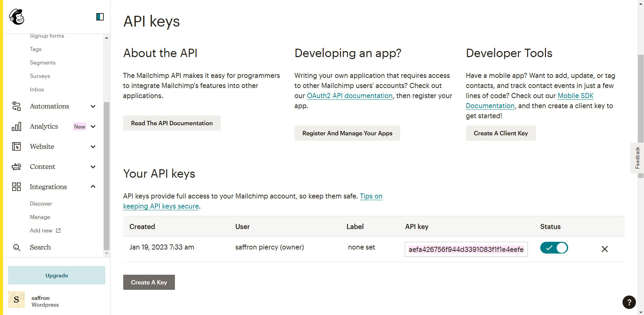This screenshot has height=315, width=644.
Task: Open the vertical Feedback tab
Action: [x=637, y=158]
